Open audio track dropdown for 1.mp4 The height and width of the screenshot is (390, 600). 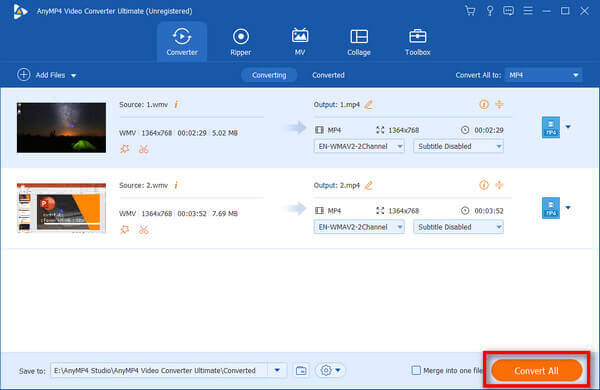pyautogui.click(x=359, y=146)
